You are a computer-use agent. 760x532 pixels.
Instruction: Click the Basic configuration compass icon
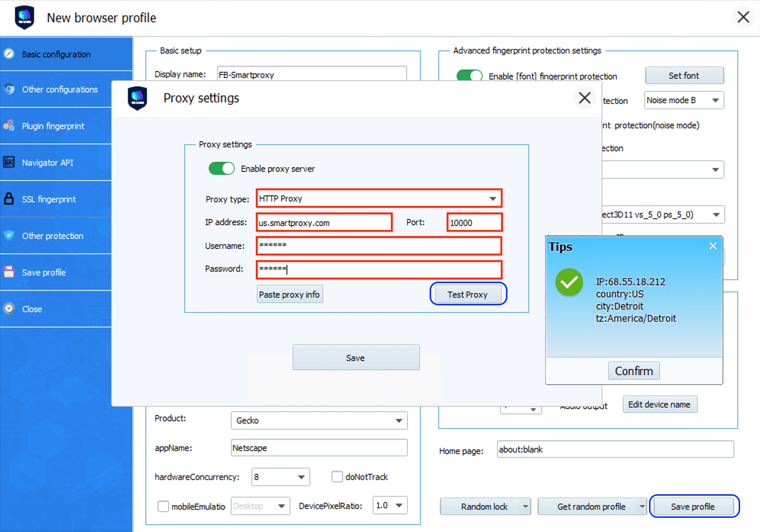pyautogui.click(x=9, y=54)
